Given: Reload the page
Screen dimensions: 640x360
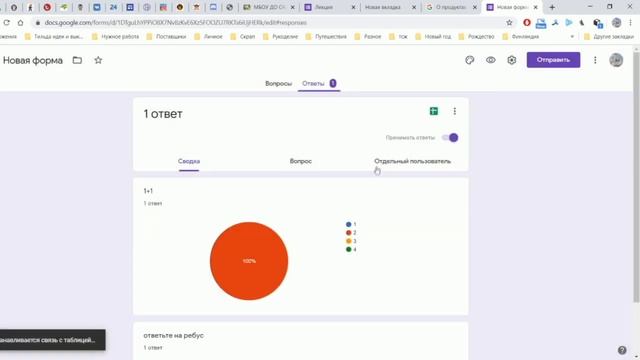Looking at the screenshot, I should 6,23.
